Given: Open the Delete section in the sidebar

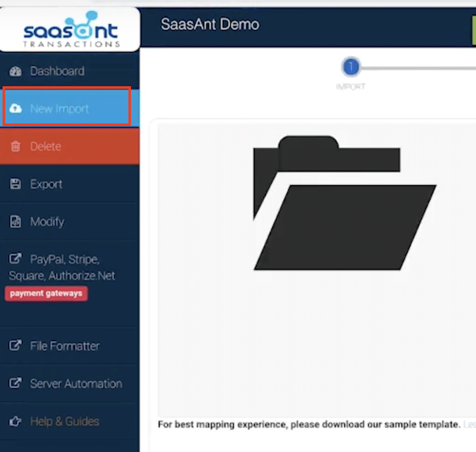Looking at the screenshot, I should pyautogui.click(x=45, y=146).
